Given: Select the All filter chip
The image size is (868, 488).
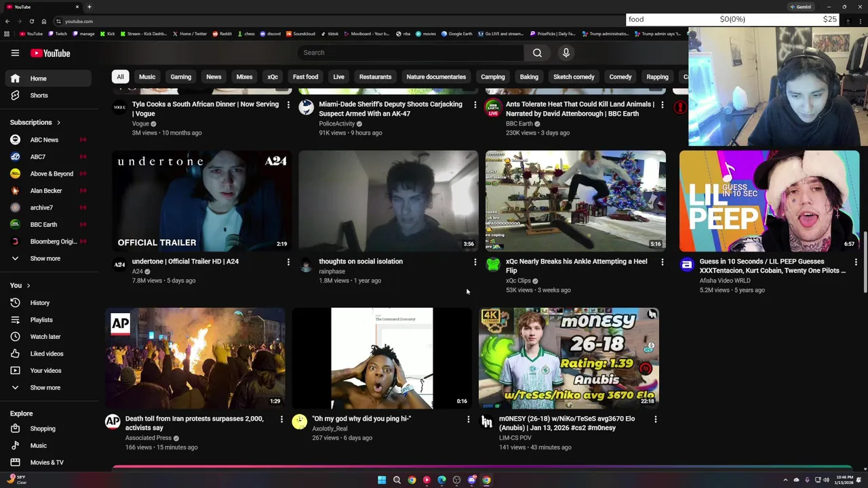Looking at the screenshot, I should pos(120,77).
